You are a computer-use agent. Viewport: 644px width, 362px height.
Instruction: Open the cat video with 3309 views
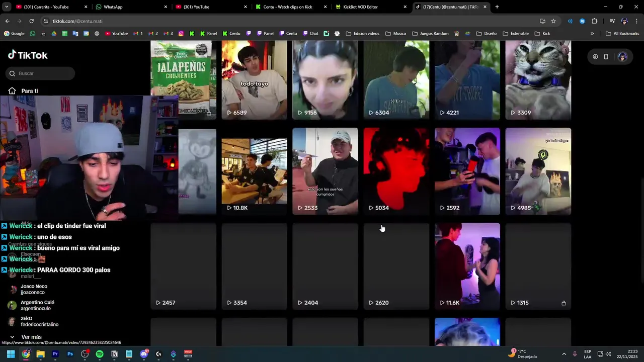pyautogui.click(x=538, y=79)
